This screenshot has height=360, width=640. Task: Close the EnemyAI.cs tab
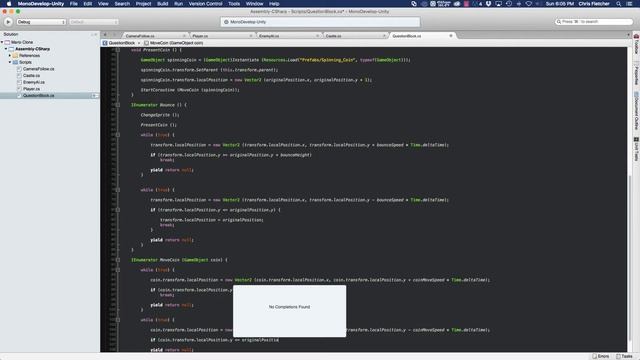coord(317,36)
